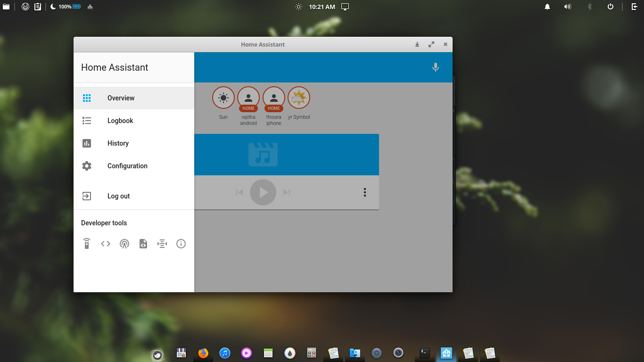Select the Logbook menu entry
644x362 pixels.
point(134,121)
